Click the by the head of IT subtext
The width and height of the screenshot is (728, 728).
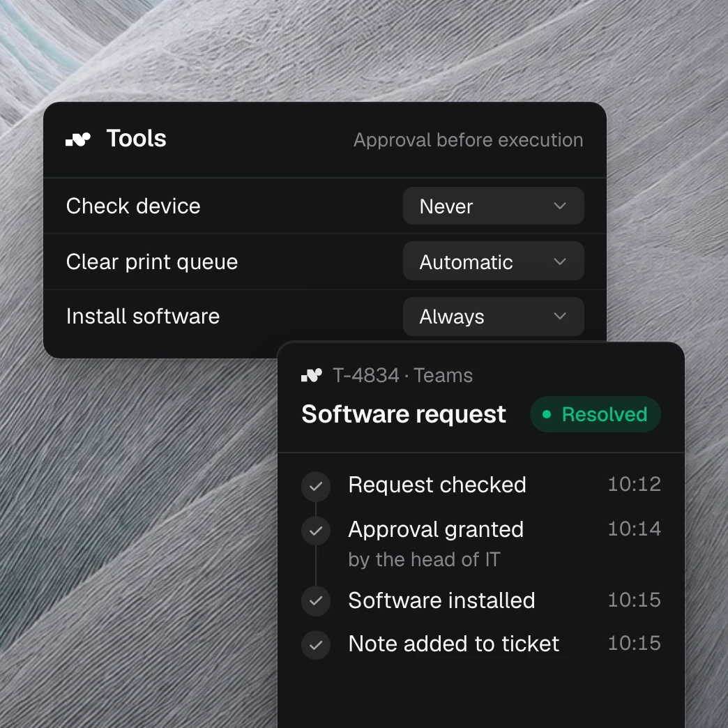point(425,559)
